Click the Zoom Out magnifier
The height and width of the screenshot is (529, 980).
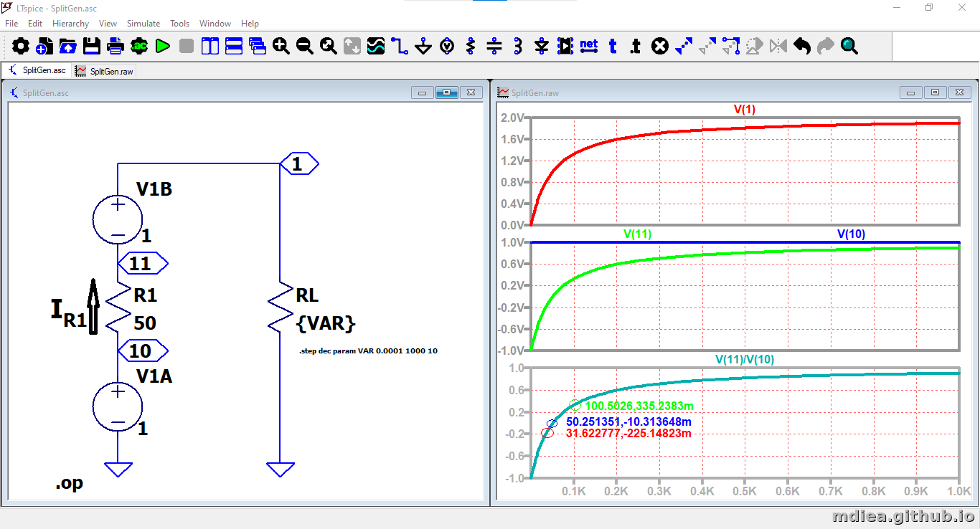point(305,47)
